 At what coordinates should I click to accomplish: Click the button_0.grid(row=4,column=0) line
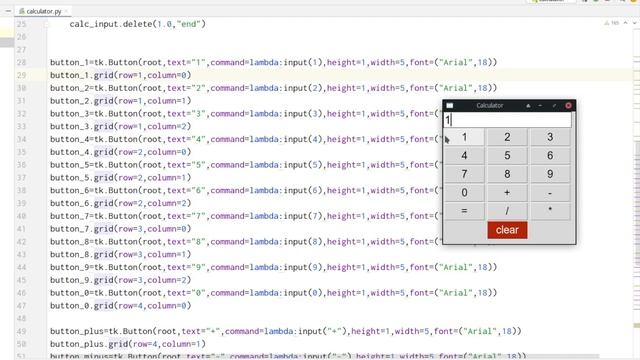coord(120,306)
